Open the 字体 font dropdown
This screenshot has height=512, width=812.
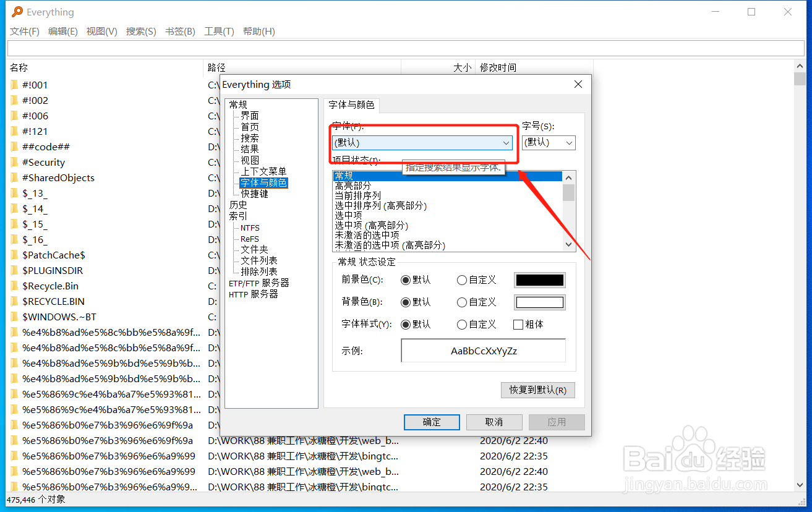[422, 142]
